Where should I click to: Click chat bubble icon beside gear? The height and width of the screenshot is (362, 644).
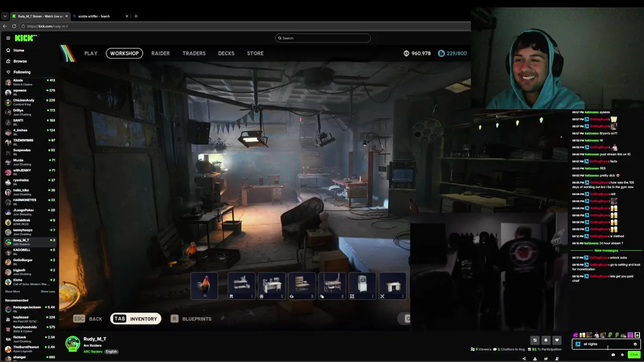point(613,355)
